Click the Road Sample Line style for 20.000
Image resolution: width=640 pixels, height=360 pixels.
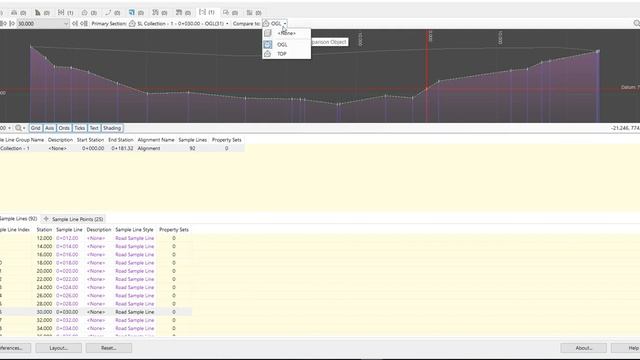point(134,271)
